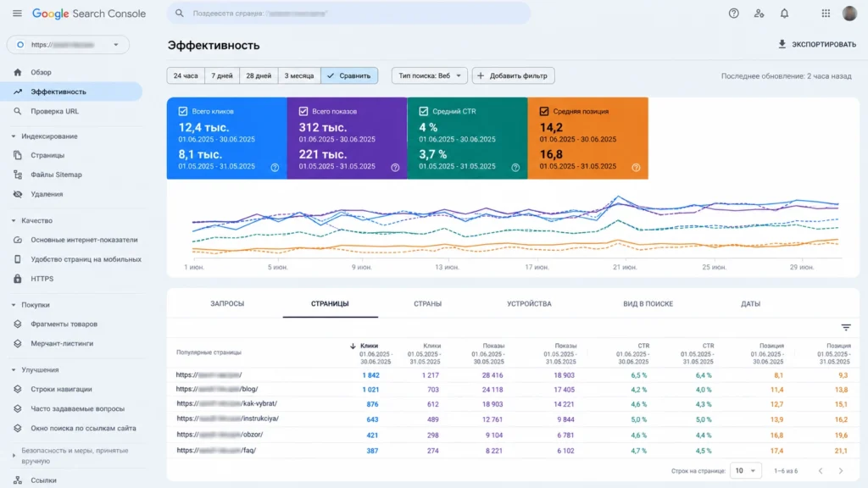Viewport: 868px width, 488px height.
Task: Toggle the Сравнить date comparison chip
Action: [349, 75]
